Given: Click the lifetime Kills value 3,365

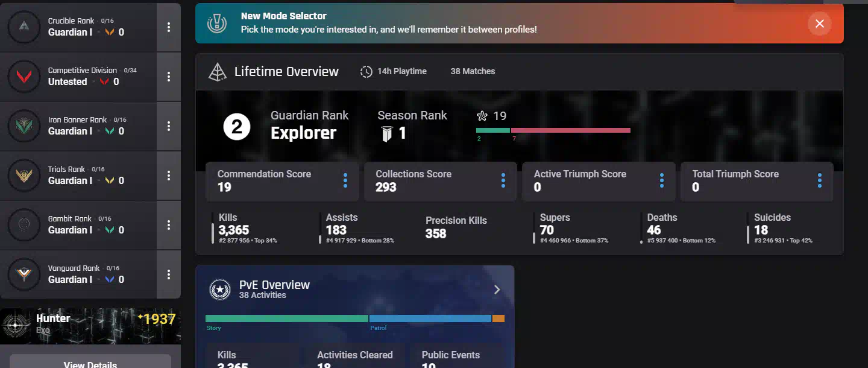Looking at the screenshot, I should point(233,230).
